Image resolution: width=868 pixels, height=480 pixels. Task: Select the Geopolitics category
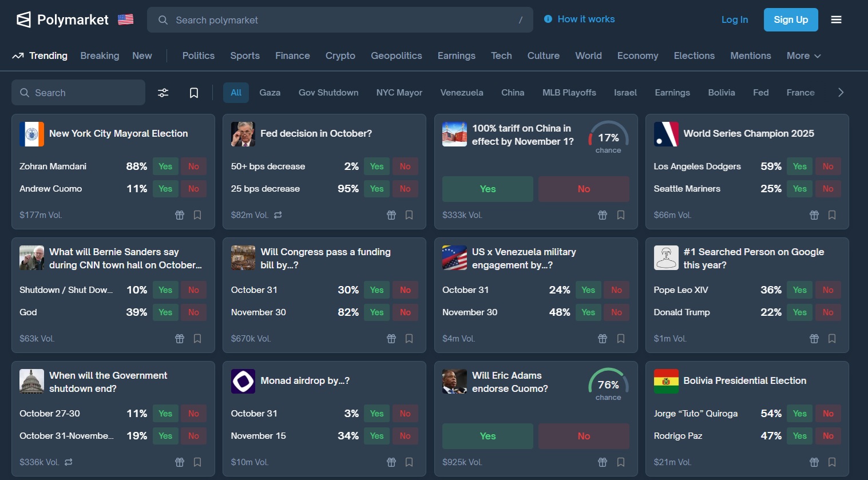point(397,55)
